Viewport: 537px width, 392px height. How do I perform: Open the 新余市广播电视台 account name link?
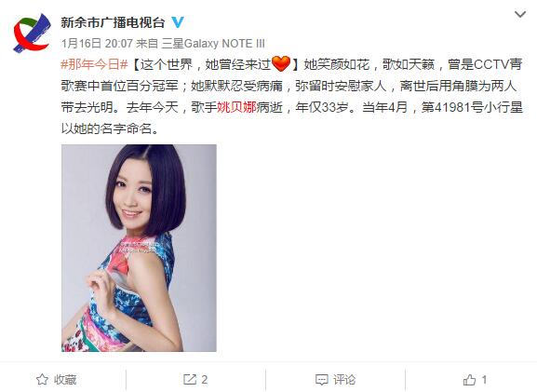pos(113,22)
